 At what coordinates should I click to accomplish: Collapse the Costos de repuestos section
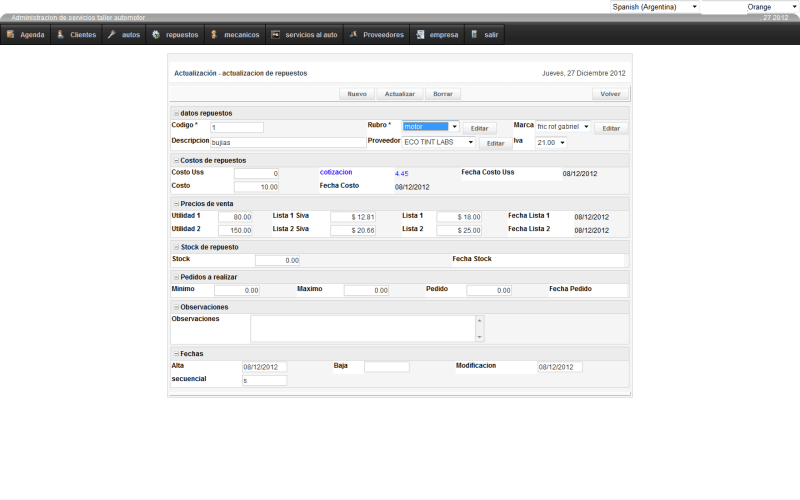[176, 161]
